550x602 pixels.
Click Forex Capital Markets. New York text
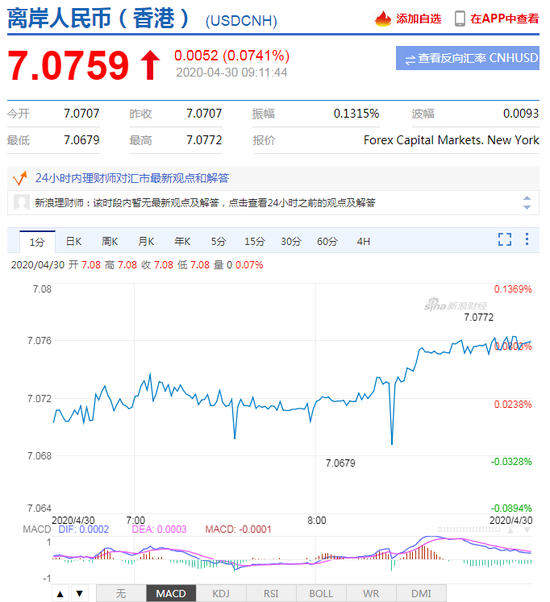(451, 140)
